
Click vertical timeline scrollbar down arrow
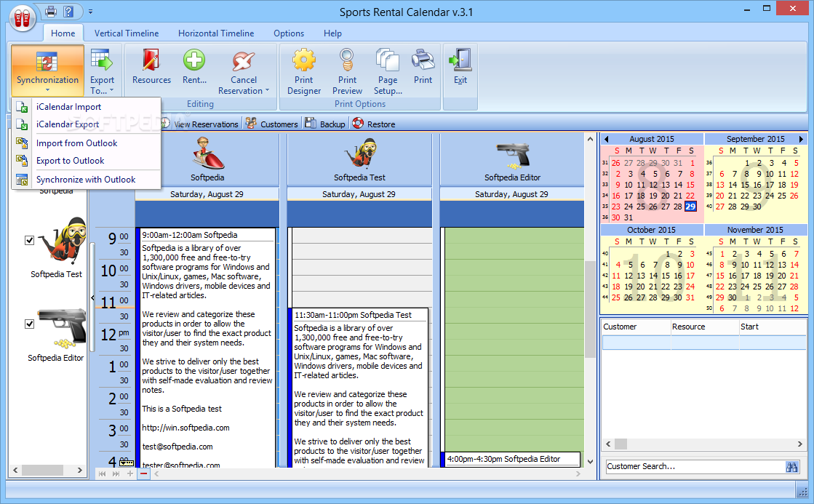(590, 461)
